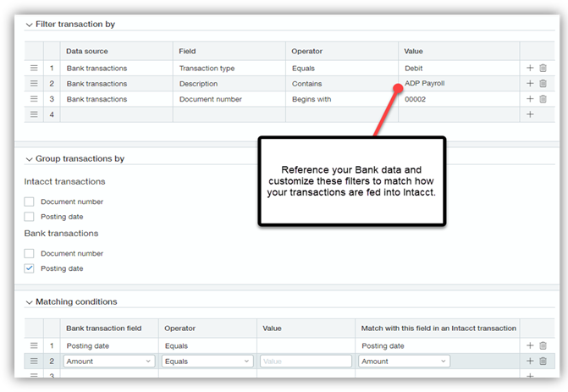Check Intacct transactions Document number box
Viewport: 568px width, 392px height.
[29, 202]
